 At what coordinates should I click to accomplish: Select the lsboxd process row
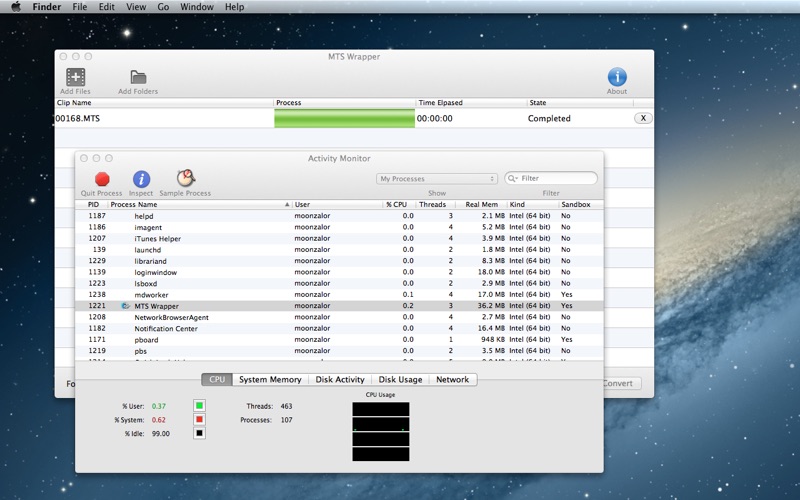click(339, 283)
